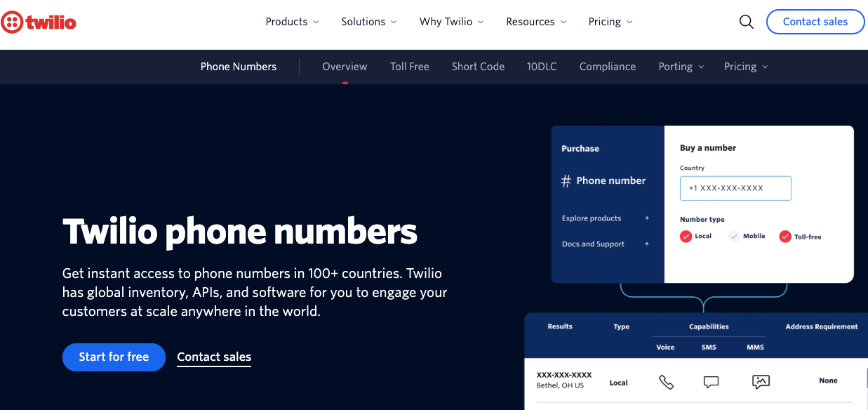Screen dimensions: 868x410
Task: Select the phone handset icon under Voice
Action: tap(665, 381)
